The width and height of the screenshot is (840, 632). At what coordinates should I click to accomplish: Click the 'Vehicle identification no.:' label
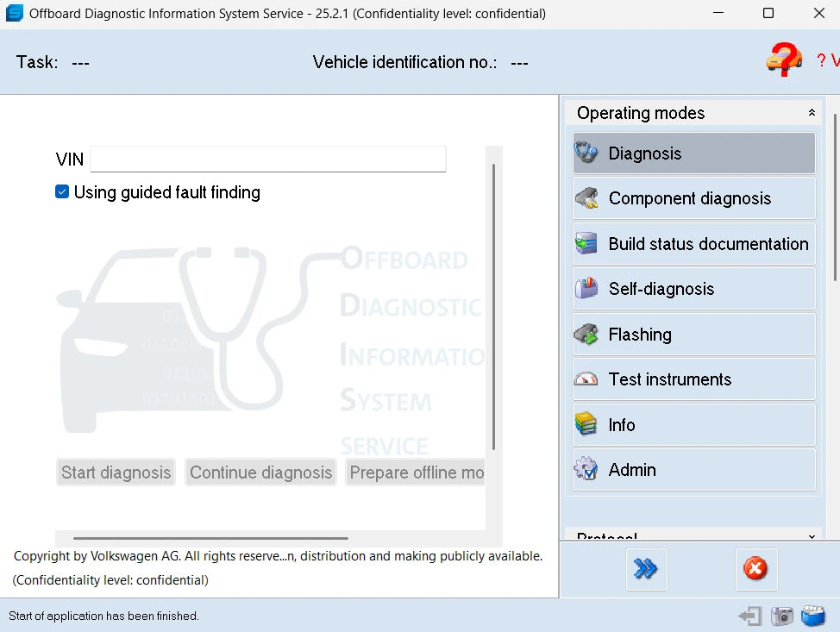pyautogui.click(x=405, y=62)
